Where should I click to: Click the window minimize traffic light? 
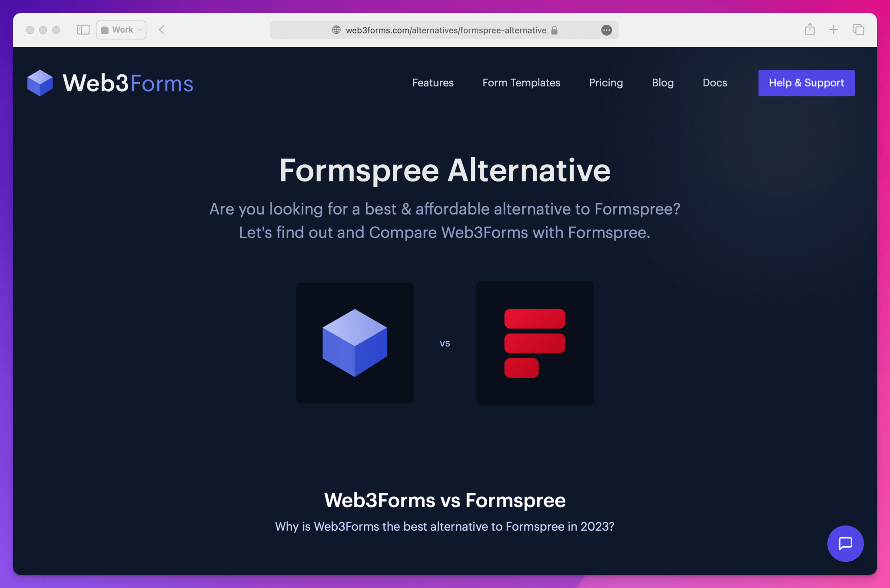[43, 30]
